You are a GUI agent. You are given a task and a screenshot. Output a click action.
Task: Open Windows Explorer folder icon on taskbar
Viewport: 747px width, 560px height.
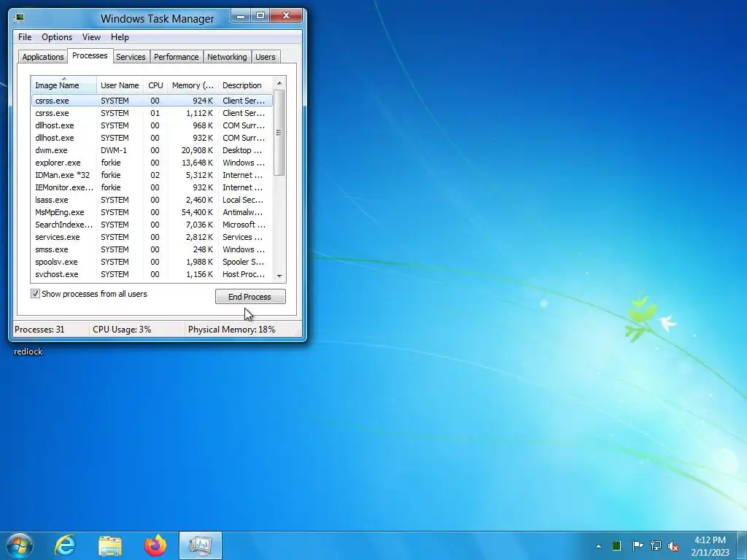110,545
